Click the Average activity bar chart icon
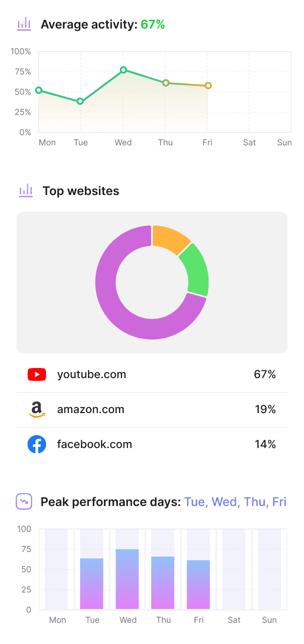 coord(24,24)
